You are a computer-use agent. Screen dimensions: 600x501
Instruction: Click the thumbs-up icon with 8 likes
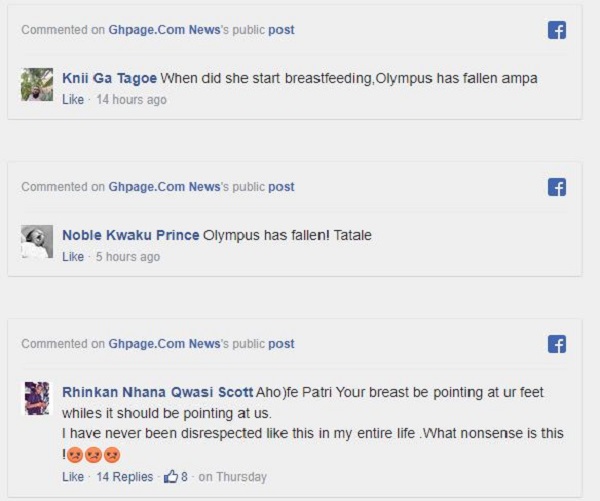point(171,477)
